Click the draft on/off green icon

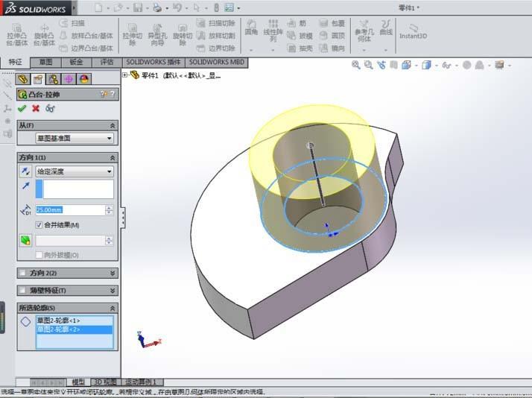tap(26, 240)
